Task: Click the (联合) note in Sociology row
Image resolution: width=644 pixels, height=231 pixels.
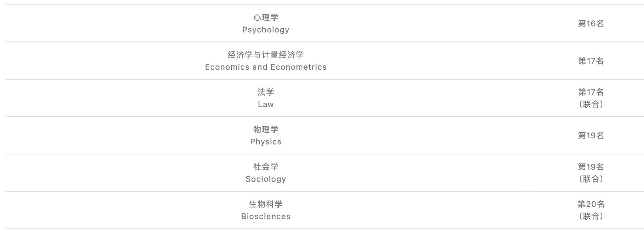Action: pos(591,179)
